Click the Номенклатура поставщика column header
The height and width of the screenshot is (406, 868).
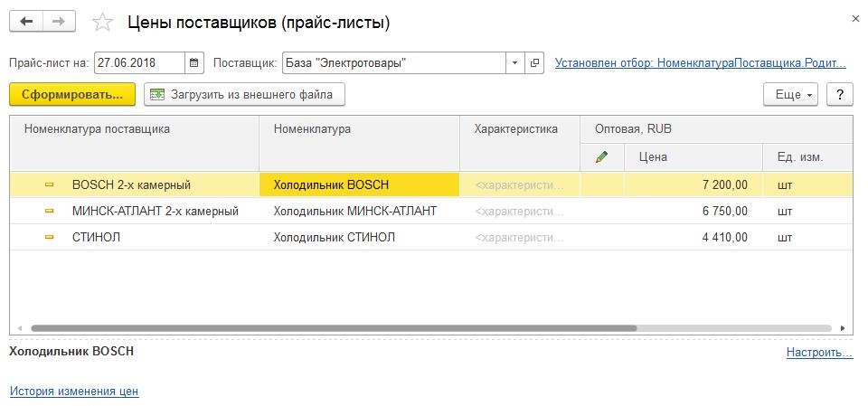pyautogui.click(x=135, y=143)
